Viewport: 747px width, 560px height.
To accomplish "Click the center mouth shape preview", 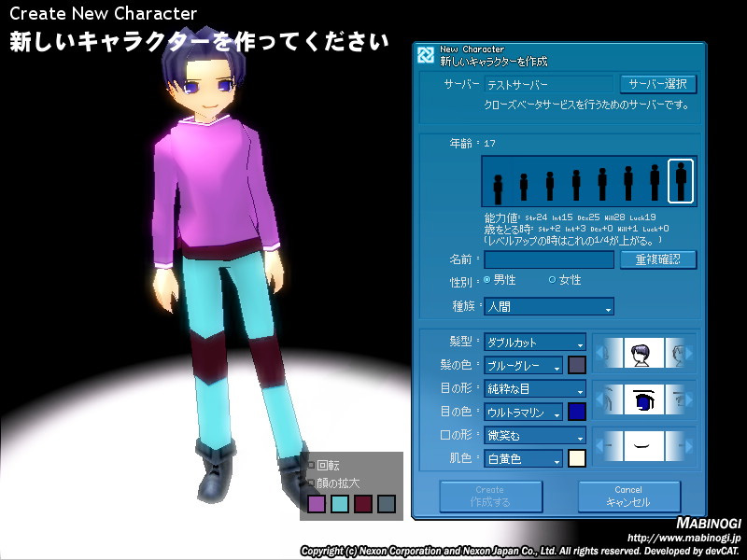I will point(643,446).
